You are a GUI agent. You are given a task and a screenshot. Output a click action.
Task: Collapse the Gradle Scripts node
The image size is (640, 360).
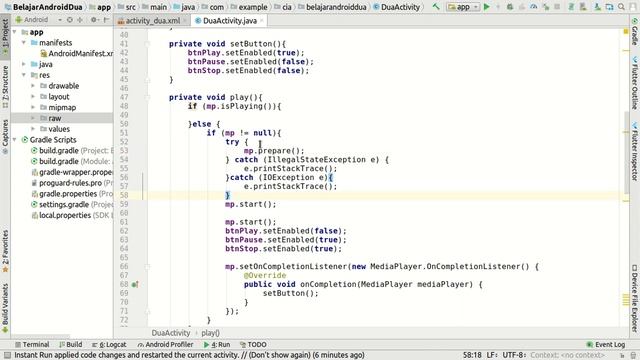pos(15,140)
